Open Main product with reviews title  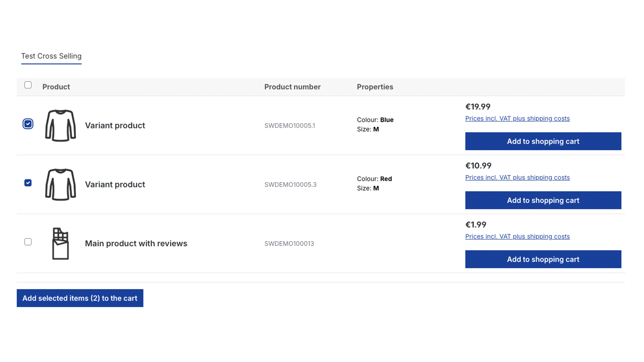coord(136,243)
